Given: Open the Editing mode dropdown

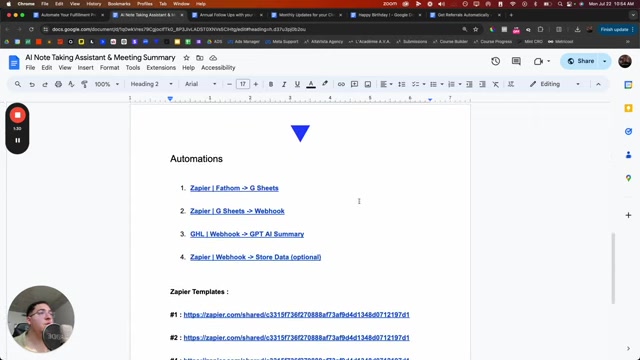Looking at the screenshot, I should pyautogui.click(x=555, y=84).
